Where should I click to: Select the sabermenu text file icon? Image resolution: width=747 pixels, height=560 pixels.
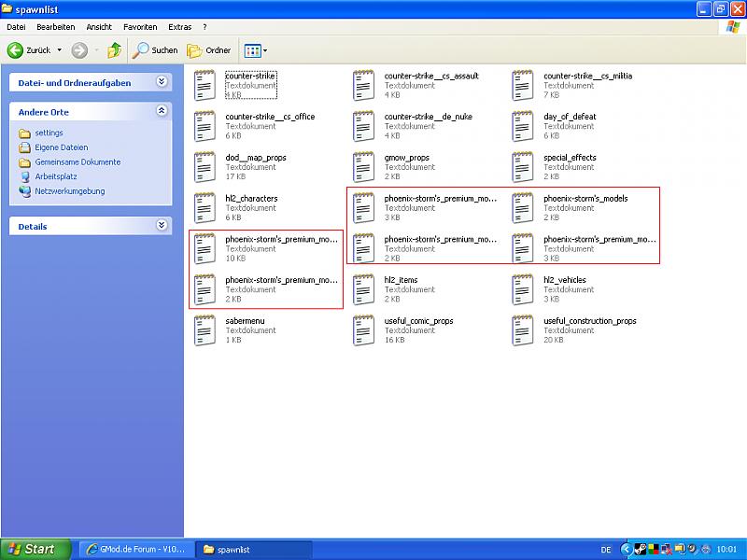point(204,330)
